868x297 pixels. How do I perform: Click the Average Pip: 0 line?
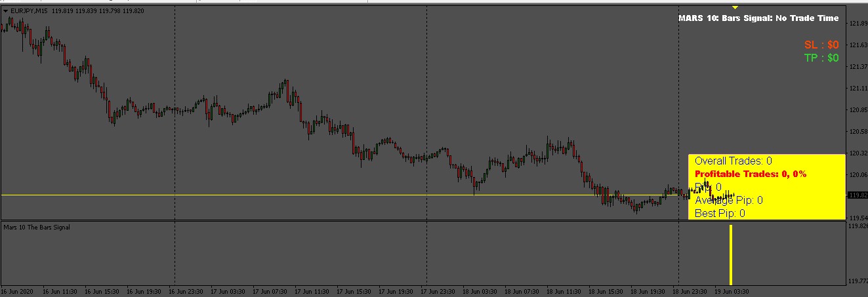pyautogui.click(x=728, y=200)
